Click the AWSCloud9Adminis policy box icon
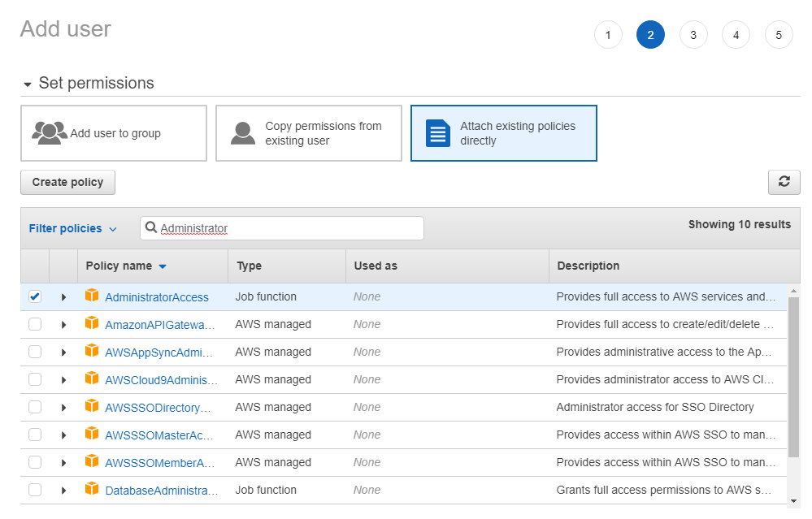The width and height of the screenshot is (812, 519). pyautogui.click(x=92, y=378)
